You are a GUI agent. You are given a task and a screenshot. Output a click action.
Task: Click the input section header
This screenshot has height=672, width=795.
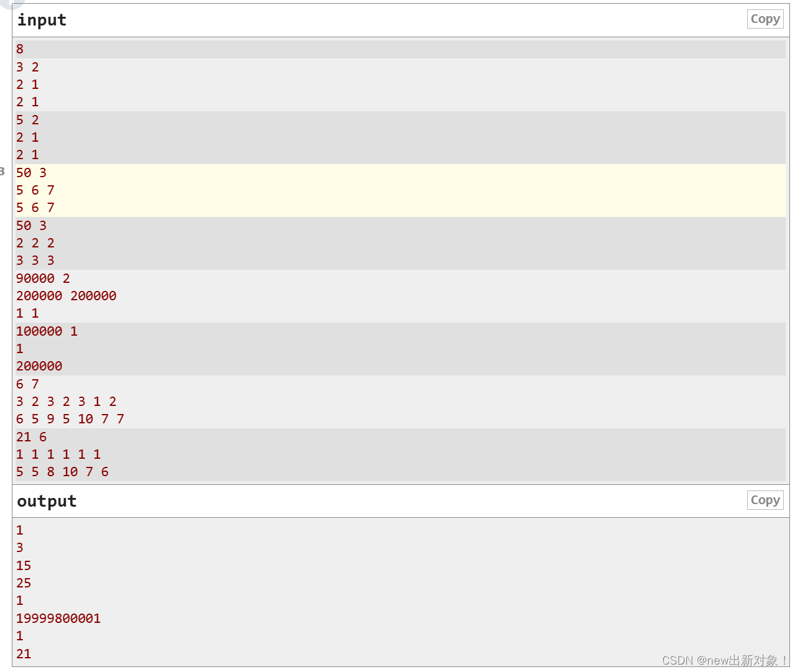[x=41, y=19]
